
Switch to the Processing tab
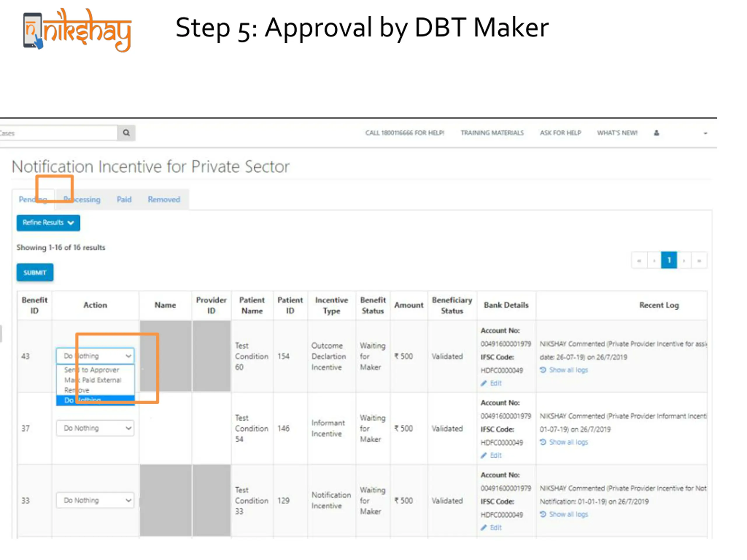point(82,199)
